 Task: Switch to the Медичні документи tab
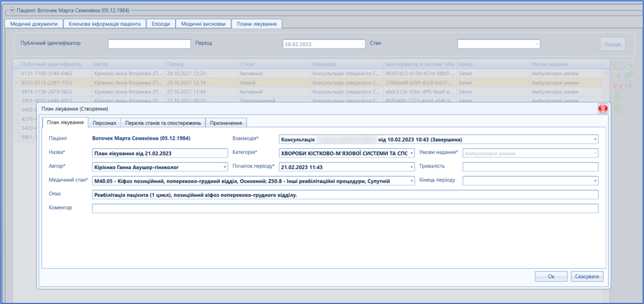(34, 24)
